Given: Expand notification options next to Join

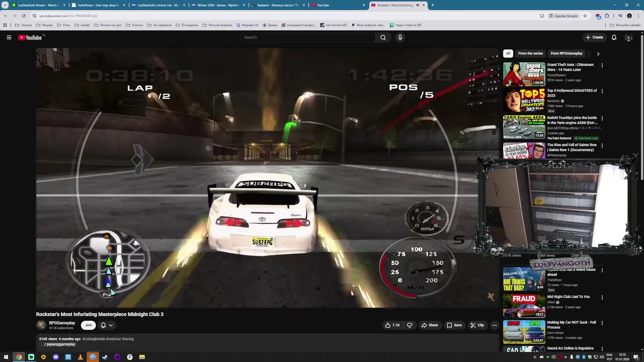Looking at the screenshot, I should click(x=107, y=325).
